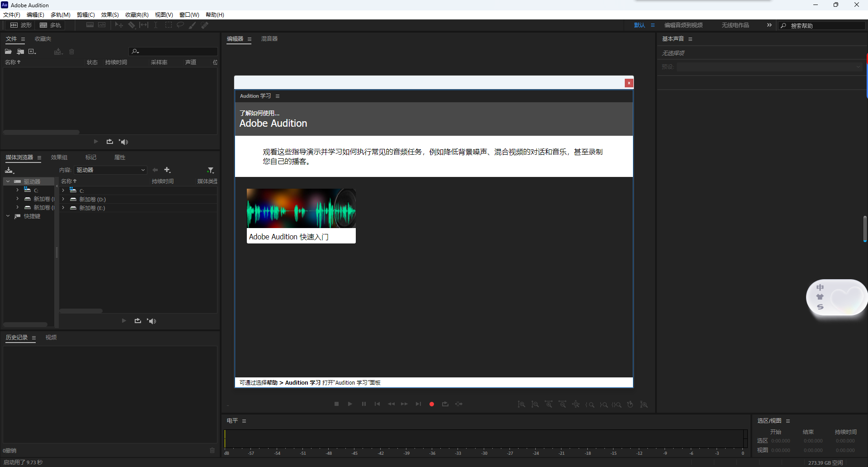Open the 预设 dropdown in 基本声音

[x=858, y=67]
